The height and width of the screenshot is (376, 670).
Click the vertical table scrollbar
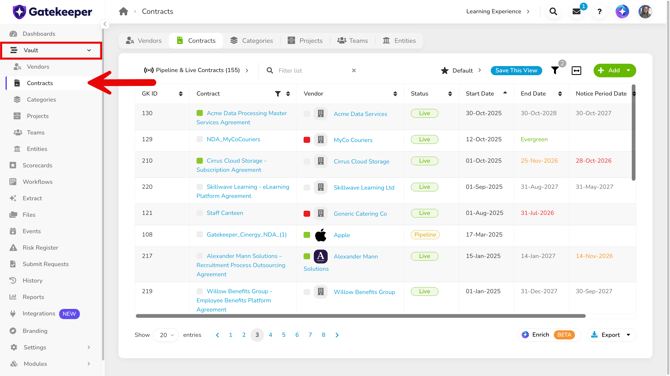[633, 132]
